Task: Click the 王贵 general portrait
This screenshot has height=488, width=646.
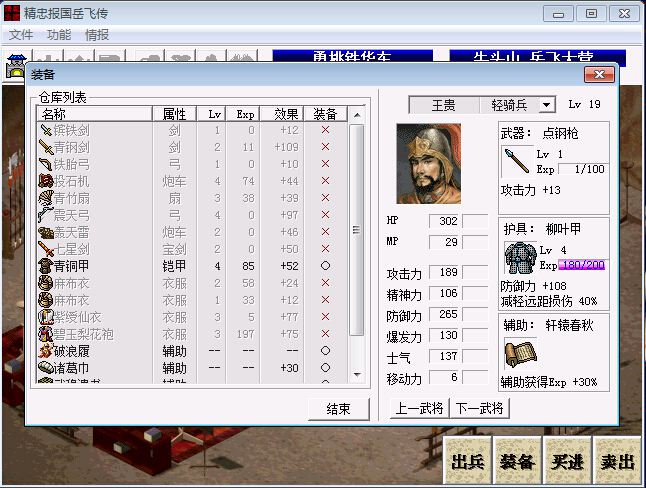Action: (x=429, y=163)
